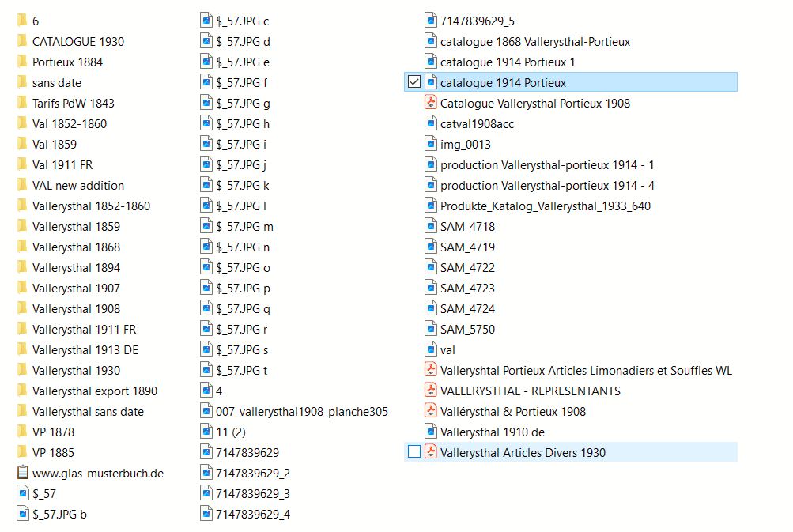Select folder Vallerysthal 1930
This screenshot has height=532, width=793.
[68, 371]
